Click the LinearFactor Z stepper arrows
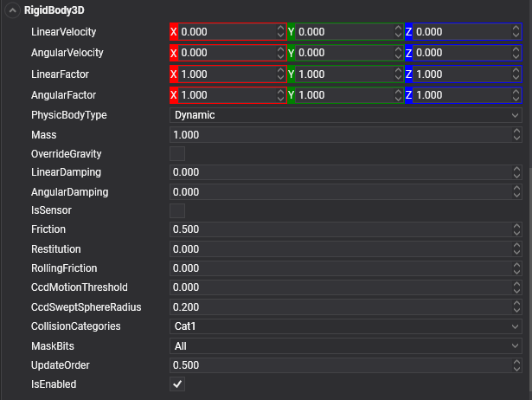The width and height of the screenshot is (532, 400). click(x=516, y=74)
